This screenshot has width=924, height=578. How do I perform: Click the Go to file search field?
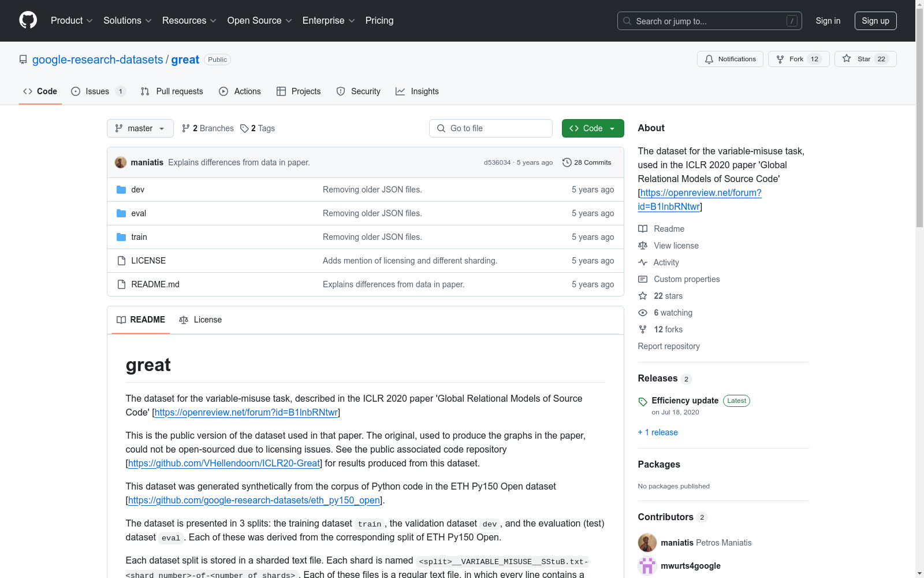point(491,128)
